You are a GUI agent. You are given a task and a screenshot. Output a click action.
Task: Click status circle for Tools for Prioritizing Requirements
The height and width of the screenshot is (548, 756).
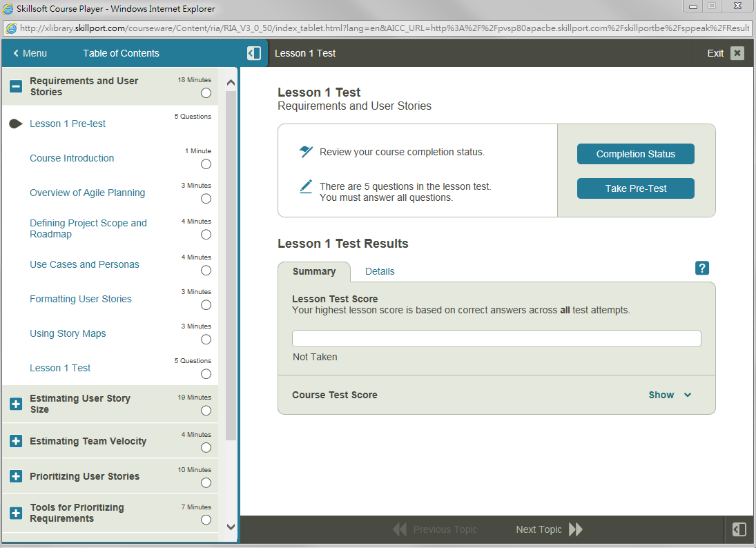[x=206, y=520]
